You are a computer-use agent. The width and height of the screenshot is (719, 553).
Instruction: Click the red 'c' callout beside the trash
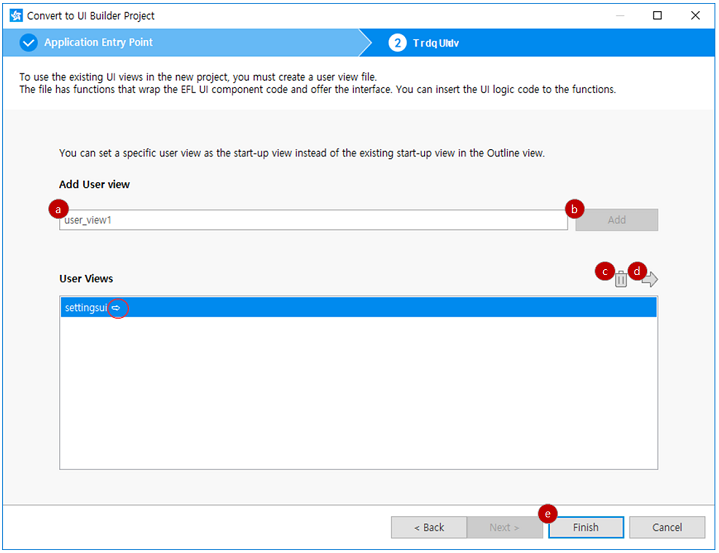click(x=603, y=271)
